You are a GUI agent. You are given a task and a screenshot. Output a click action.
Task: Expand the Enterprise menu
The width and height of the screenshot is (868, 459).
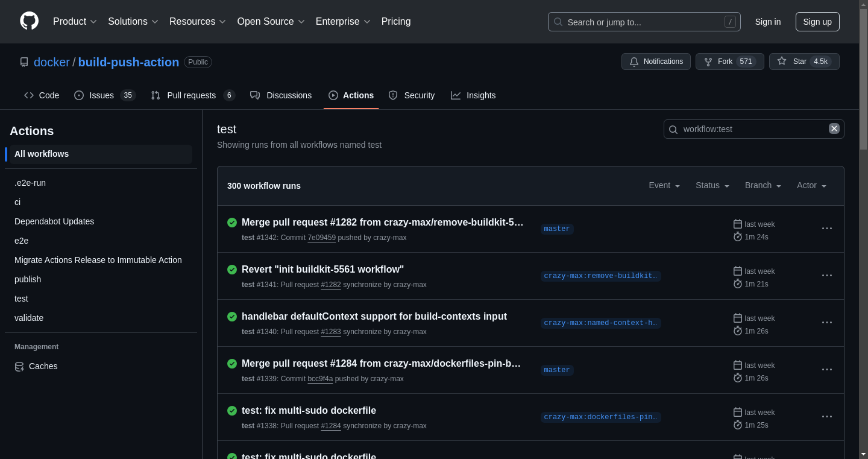pyautogui.click(x=343, y=22)
